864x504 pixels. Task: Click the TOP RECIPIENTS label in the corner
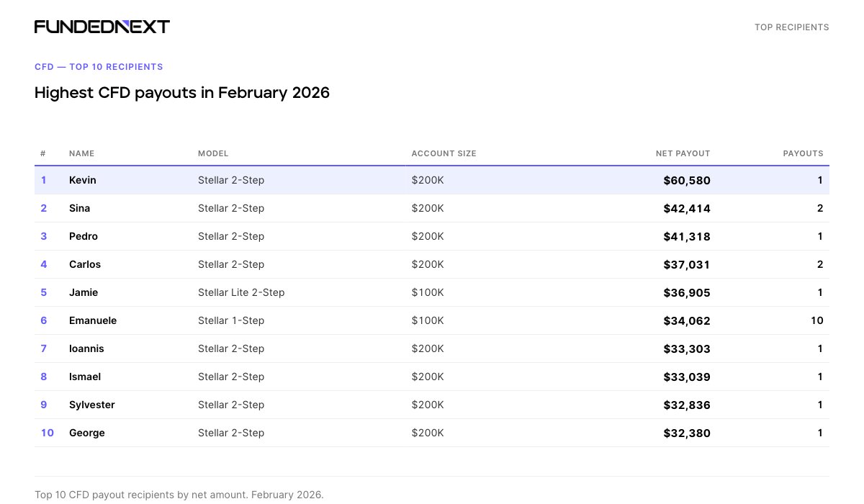(792, 27)
